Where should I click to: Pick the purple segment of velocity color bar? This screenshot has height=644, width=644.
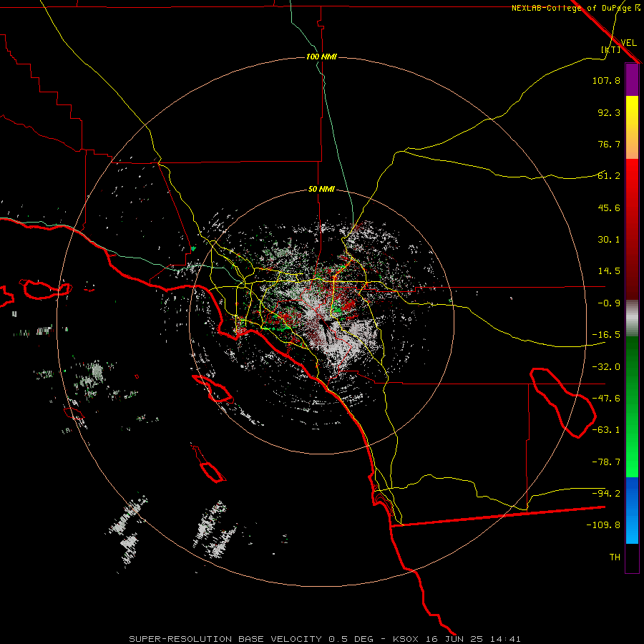[x=632, y=79]
